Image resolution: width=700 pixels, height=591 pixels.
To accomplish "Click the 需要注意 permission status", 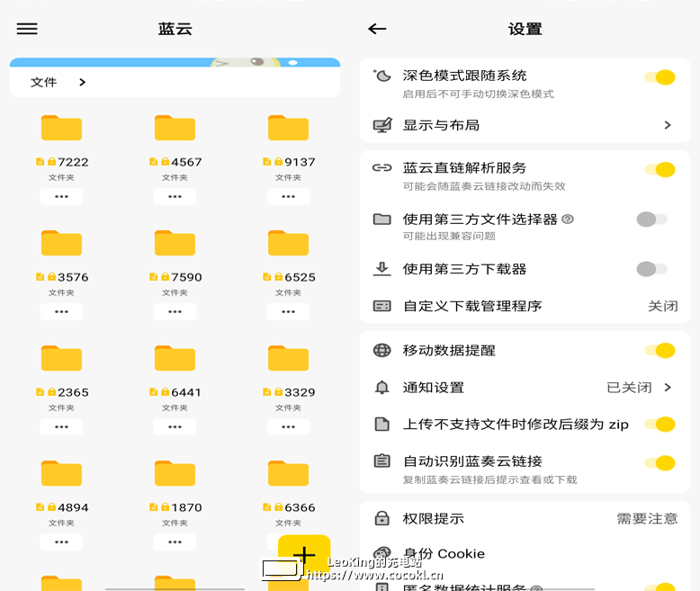I will click(647, 518).
